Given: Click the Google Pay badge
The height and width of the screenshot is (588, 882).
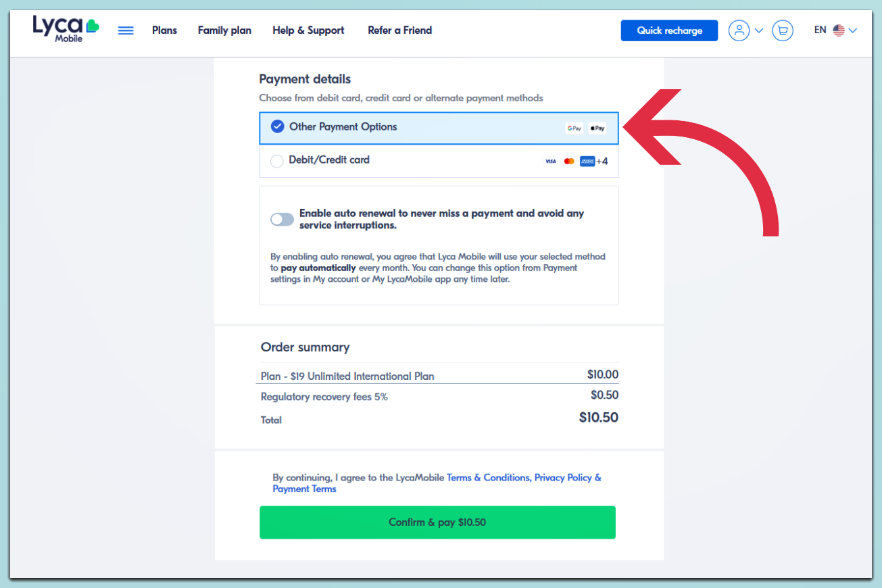Looking at the screenshot, I should pos(574,128).
